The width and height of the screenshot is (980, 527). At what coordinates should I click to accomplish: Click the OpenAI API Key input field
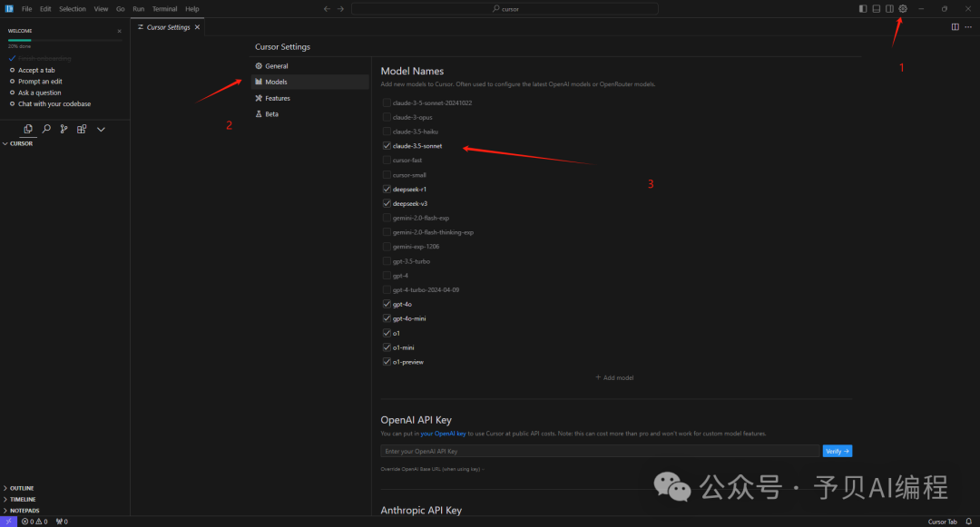600,451
